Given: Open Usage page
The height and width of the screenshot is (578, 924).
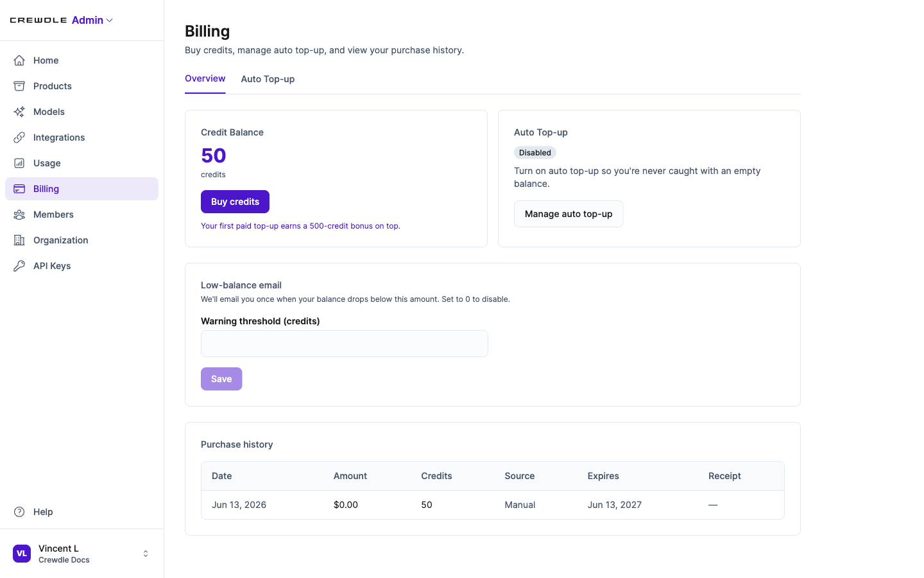Looking at the screenshot, I should (x=81, y=163).
